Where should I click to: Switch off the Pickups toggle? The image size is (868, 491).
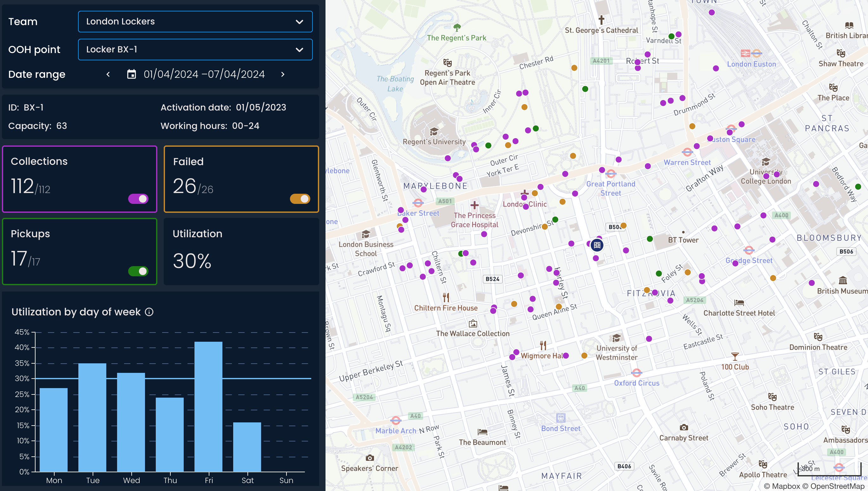138,271
